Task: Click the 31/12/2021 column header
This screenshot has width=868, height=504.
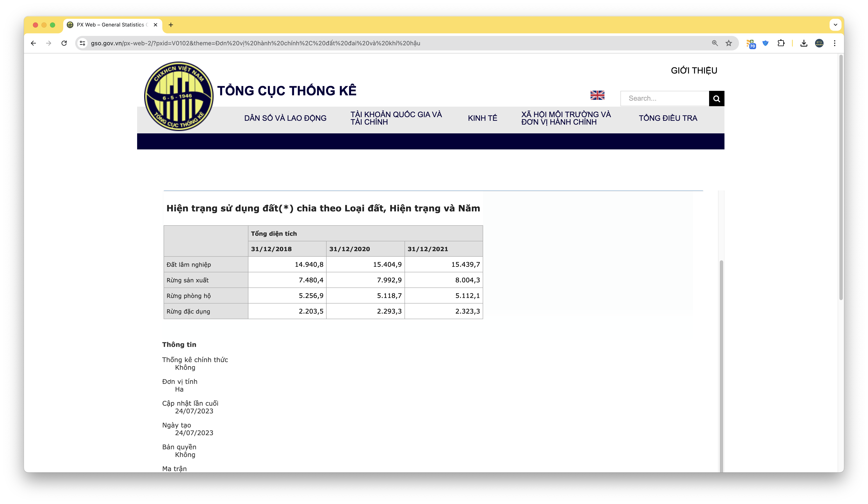Action: coord(444,249)
